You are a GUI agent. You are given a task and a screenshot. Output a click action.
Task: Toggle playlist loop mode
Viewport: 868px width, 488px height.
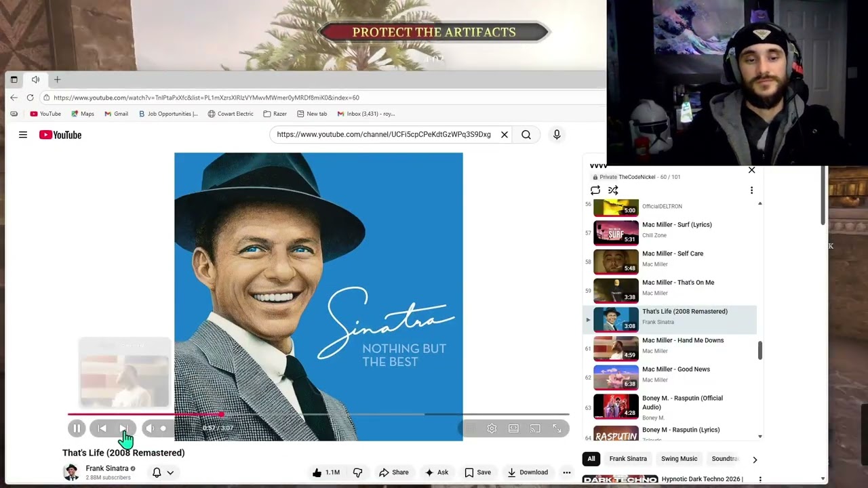595,190
